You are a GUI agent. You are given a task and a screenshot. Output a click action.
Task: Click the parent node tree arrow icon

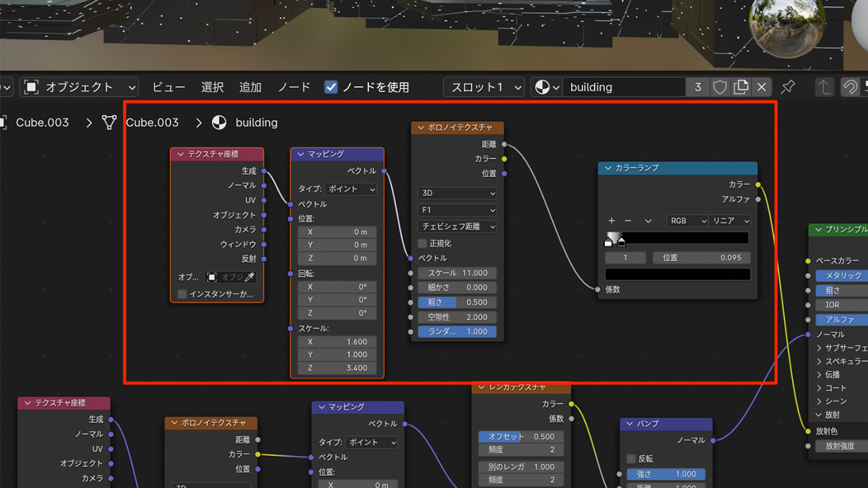[x=824, y=87]
